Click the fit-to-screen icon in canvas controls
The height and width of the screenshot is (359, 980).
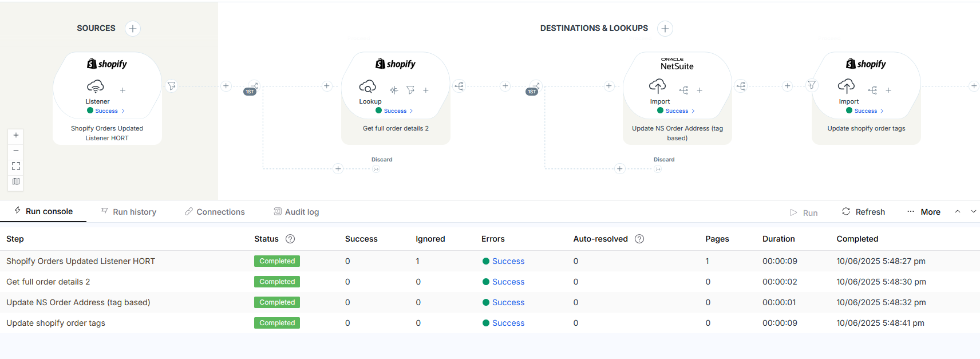16,166
